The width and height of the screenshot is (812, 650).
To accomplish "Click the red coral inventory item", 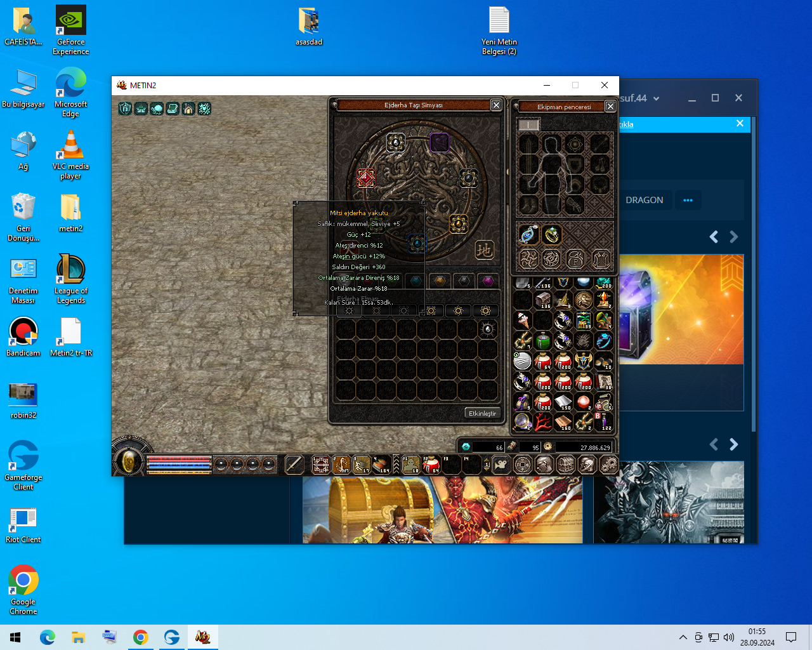I will [543, 422].
